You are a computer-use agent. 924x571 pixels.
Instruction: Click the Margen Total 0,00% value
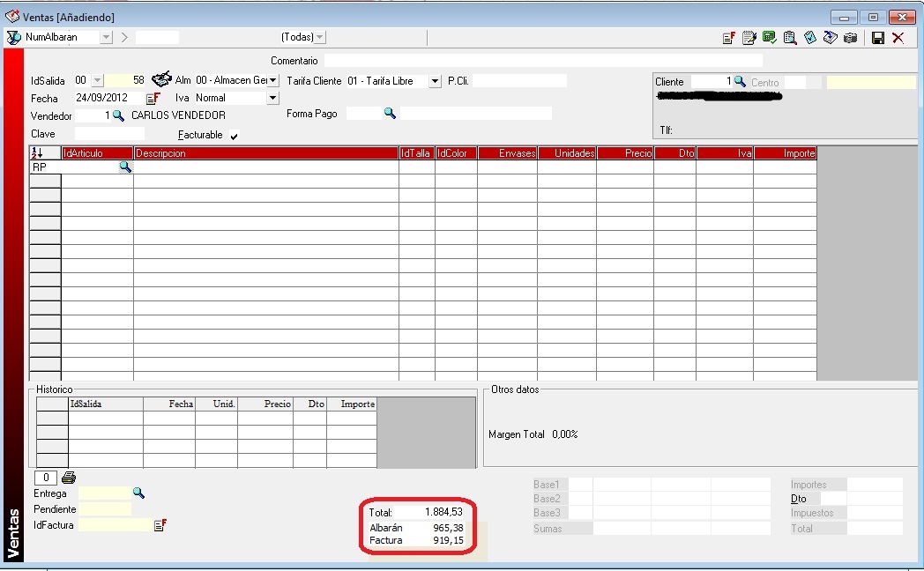tap(565, 434)
